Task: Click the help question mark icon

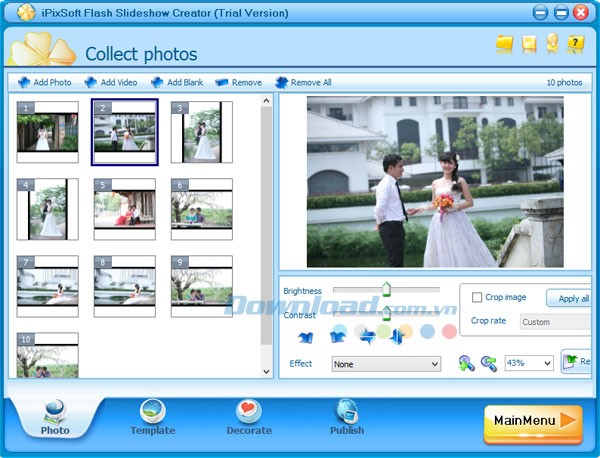Action: (x=575, y=44)
